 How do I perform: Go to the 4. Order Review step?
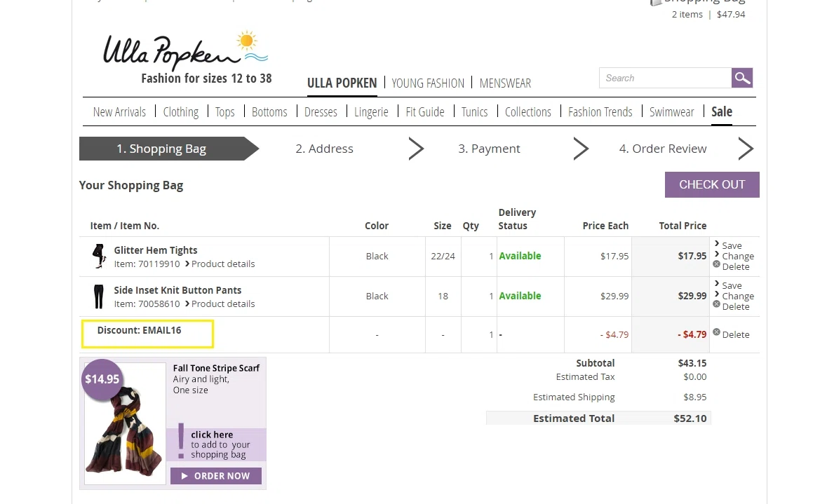coord(663,149)
